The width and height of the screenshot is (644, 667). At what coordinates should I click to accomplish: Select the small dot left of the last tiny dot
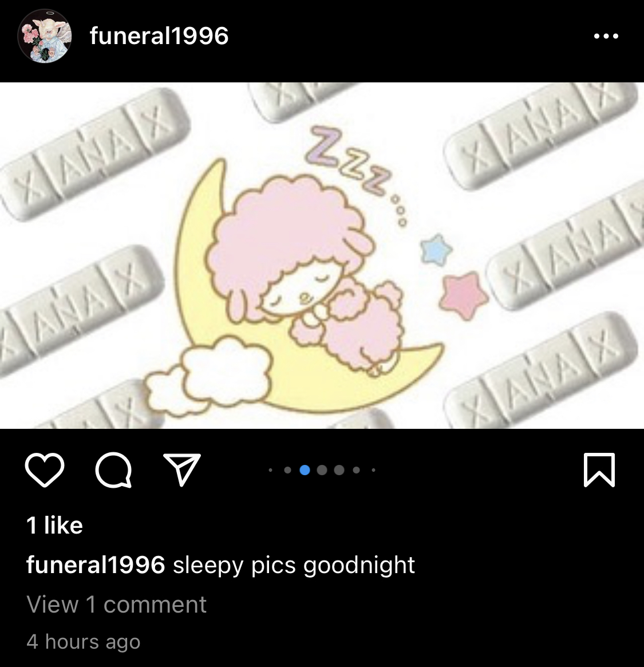(357, 470)
